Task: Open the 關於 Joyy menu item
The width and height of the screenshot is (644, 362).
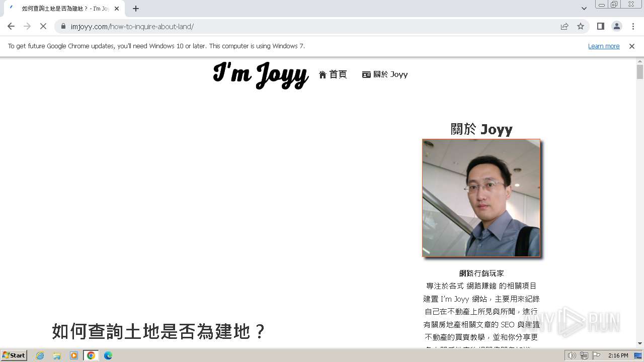Action: click(x=385, y=74)
